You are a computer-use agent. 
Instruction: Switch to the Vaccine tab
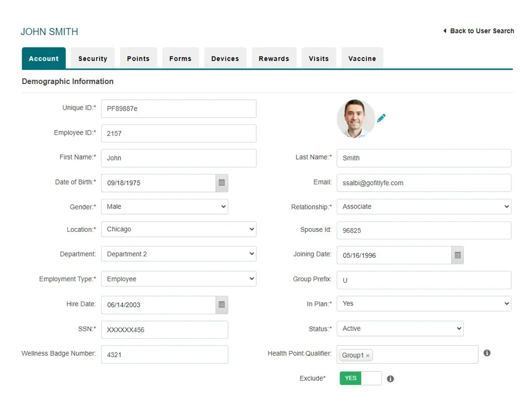point(362,58)
